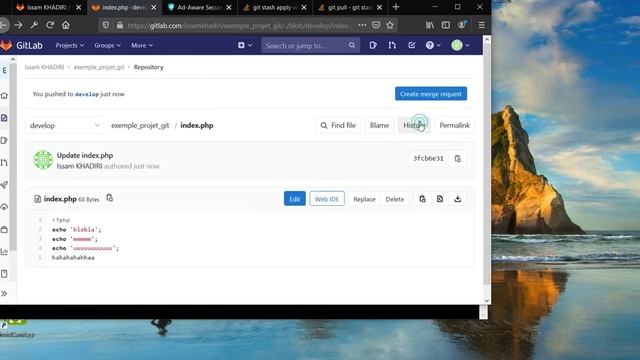Image resolution: width=640 pixels, height=360 pixels.
Task: Open the Groups dropdown menu
Action: [x=107, y=45]
